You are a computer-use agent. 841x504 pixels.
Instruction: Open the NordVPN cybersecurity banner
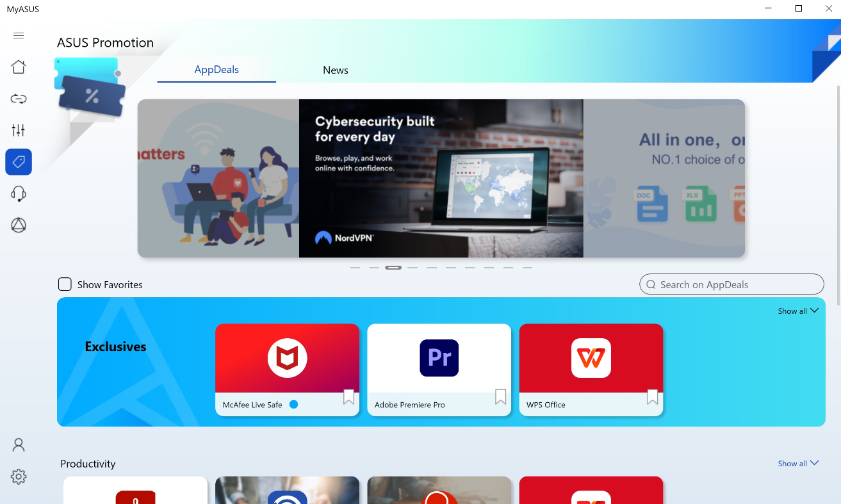[441, 179]
